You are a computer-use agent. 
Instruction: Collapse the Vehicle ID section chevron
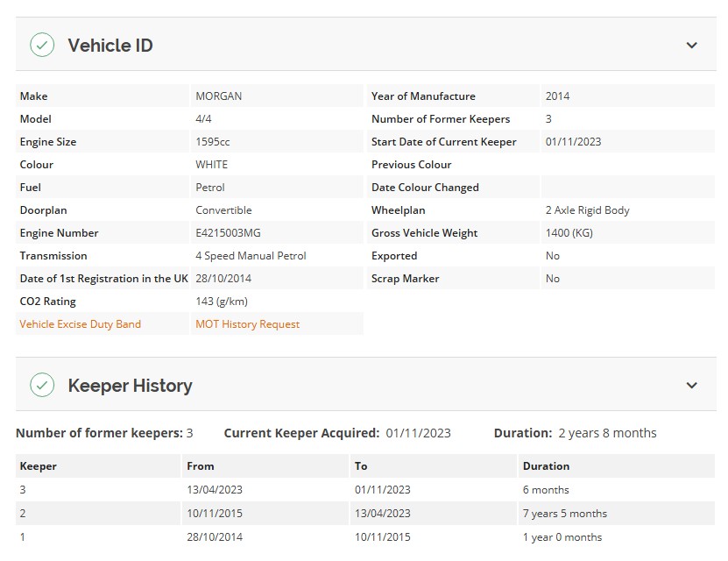coord(691,46)
